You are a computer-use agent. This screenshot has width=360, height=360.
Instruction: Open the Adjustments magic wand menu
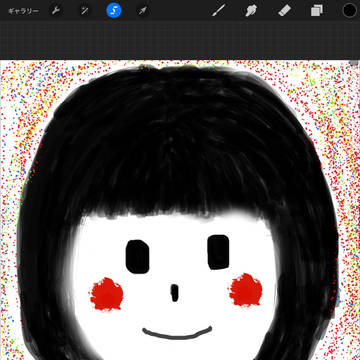tap(85, 11)
